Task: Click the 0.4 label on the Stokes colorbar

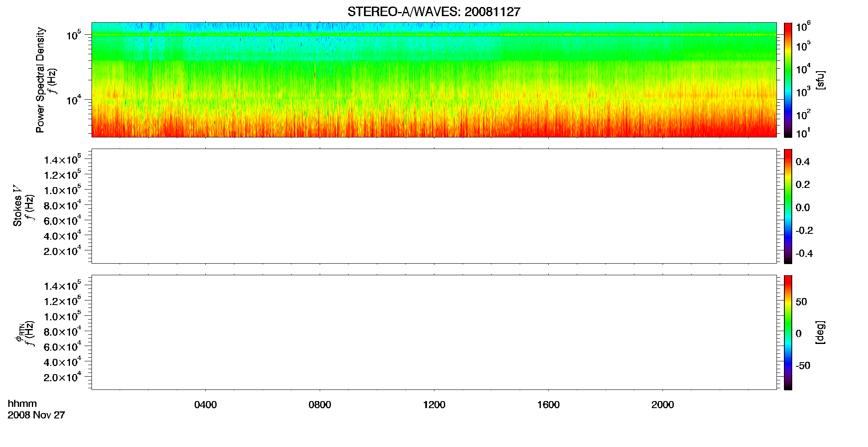Action: [803, 162]
